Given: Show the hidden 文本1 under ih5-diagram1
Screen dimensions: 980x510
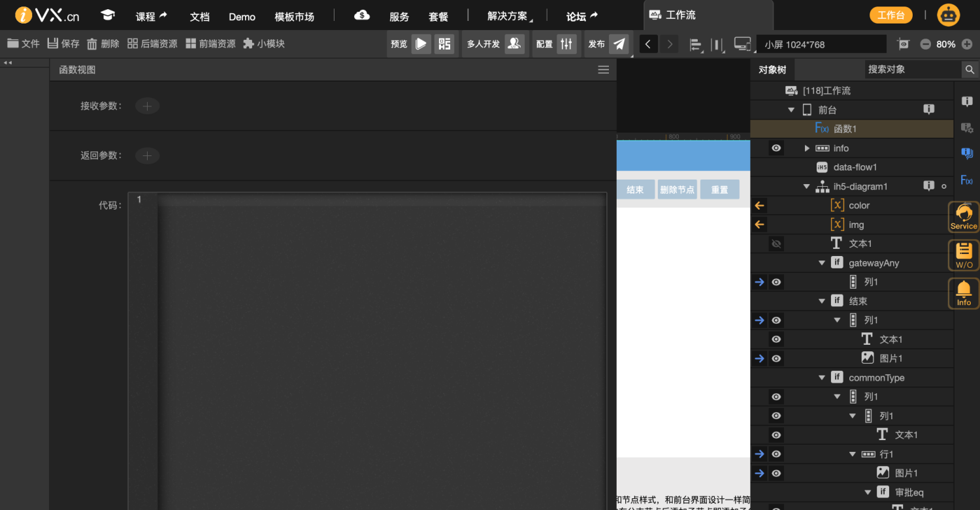Looking at the screenshot, I should [776, 244].
